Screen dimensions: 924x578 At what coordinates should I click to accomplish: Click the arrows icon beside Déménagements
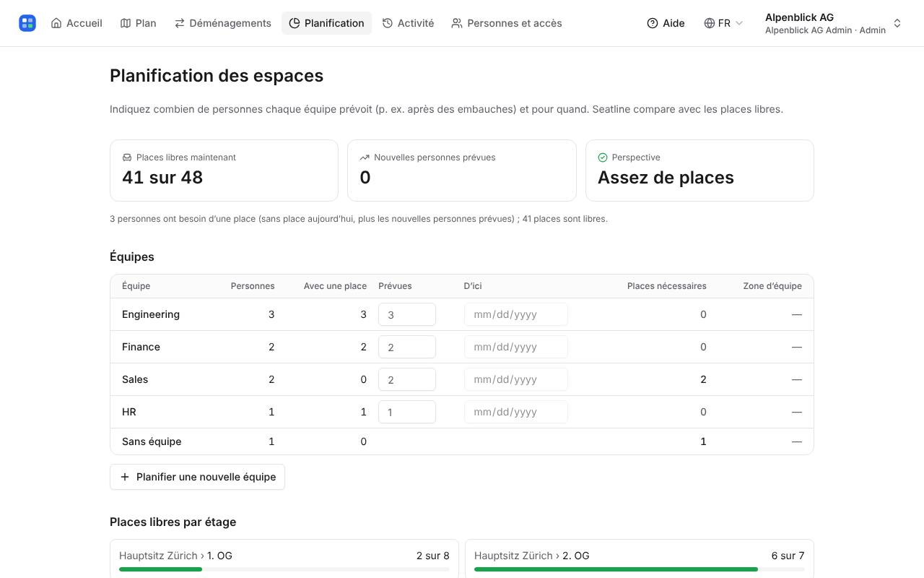tap(180, 23)
